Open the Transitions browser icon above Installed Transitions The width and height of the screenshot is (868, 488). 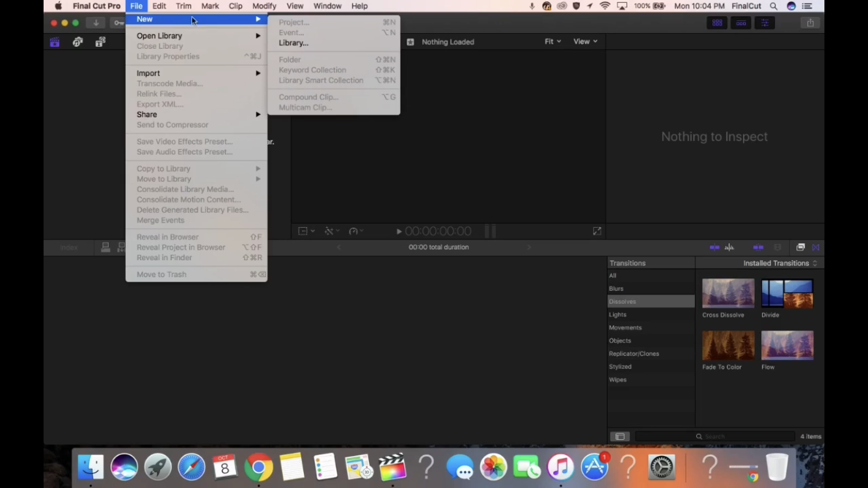pyautogui.click(x=815, y=247)
